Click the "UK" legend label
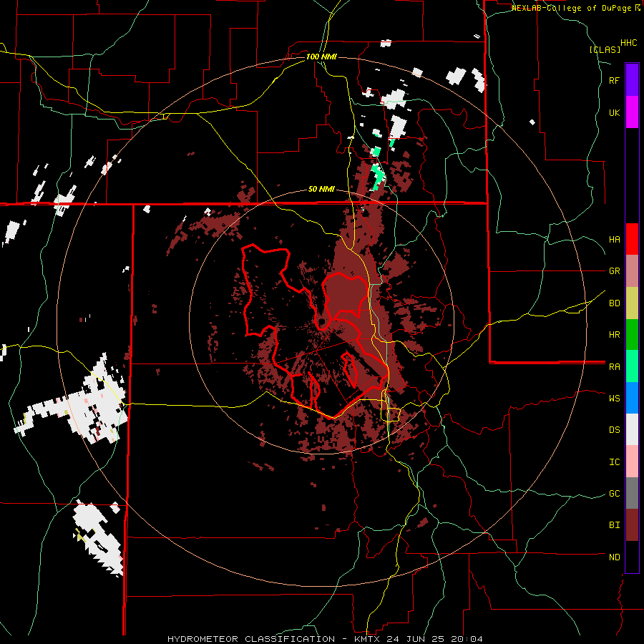644x644 pixels. coord(614,112)
